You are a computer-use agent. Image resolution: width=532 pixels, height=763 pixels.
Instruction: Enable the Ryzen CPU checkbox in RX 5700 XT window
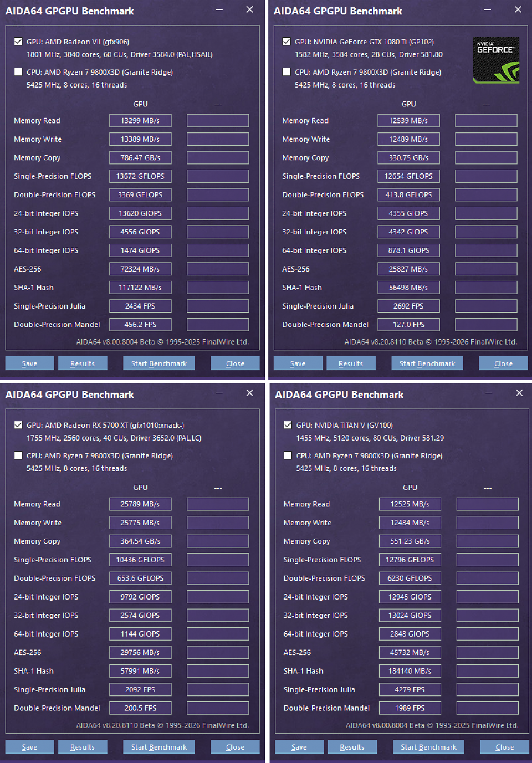tap(18, 455)
